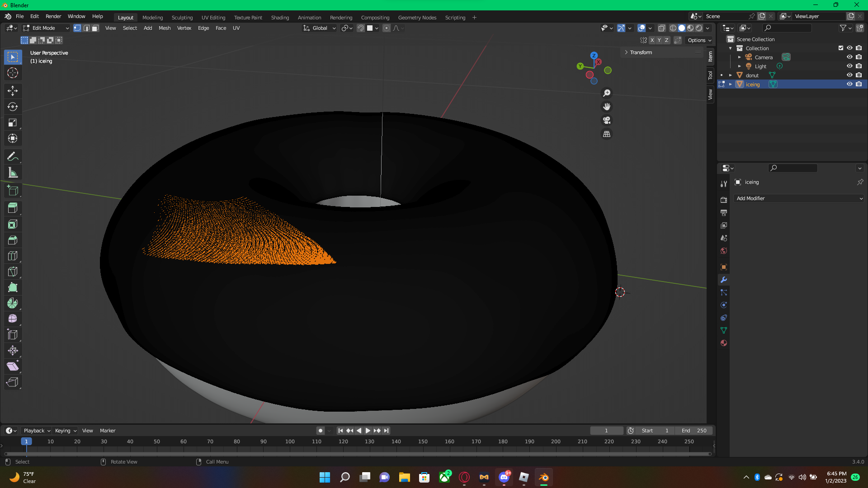The height and width of the screenshot is (488, 868).
Task: Open the Edit Mode dropdown
Action: tap(46, 28)
